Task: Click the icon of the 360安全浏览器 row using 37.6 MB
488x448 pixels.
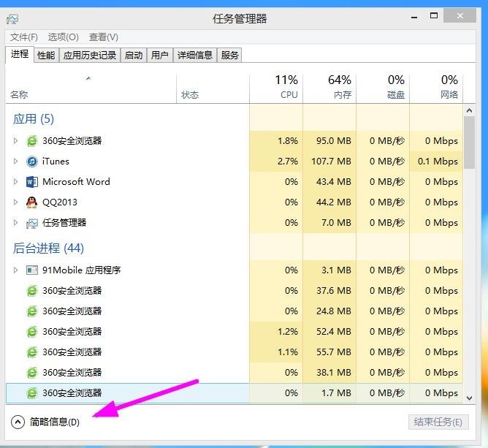Action: tap(31, 291)
